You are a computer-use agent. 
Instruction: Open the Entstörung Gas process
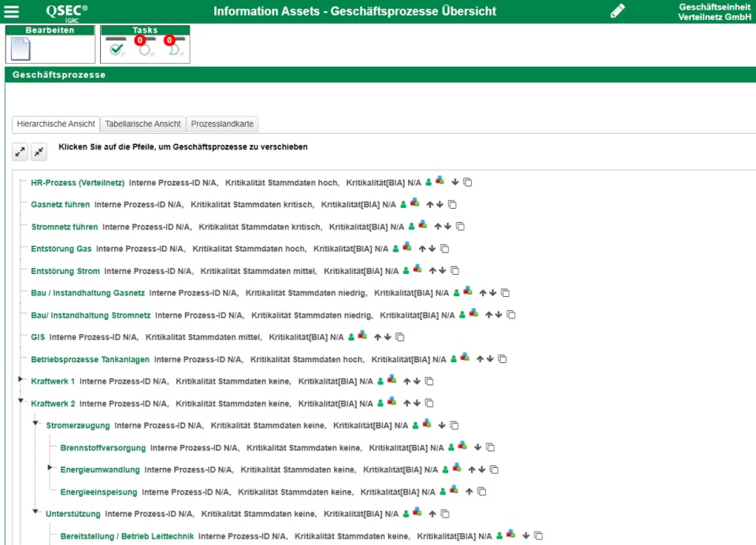tap(61, 249)
